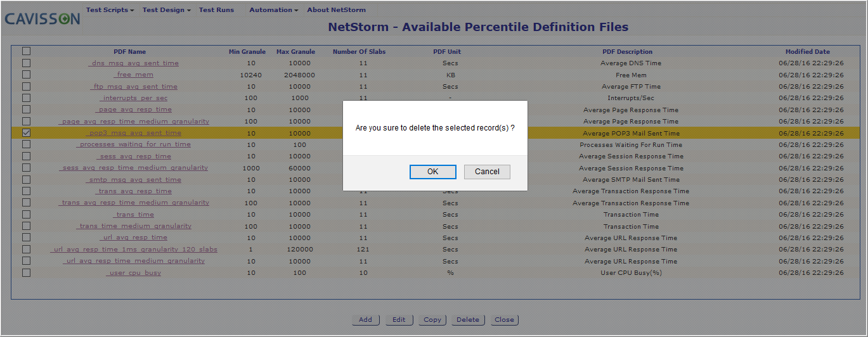Open the _ftp_msg_avg_sent_time link

[133, 87]
